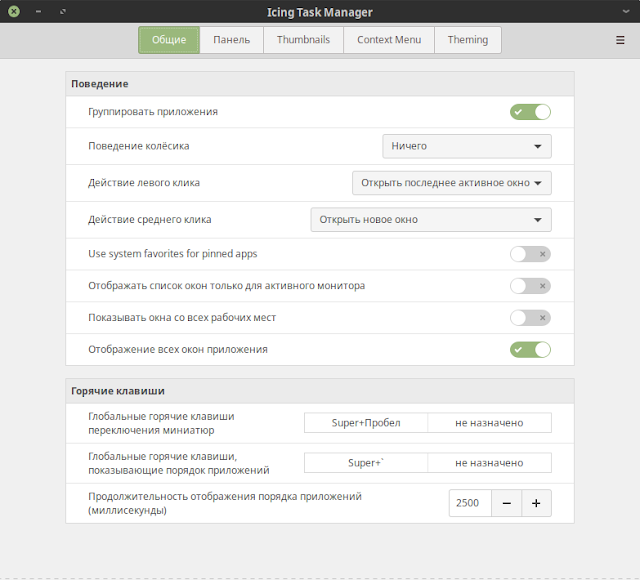Screen dimensions: 640x580
Task: Go to the Theming tab
Action: point(468,40)
